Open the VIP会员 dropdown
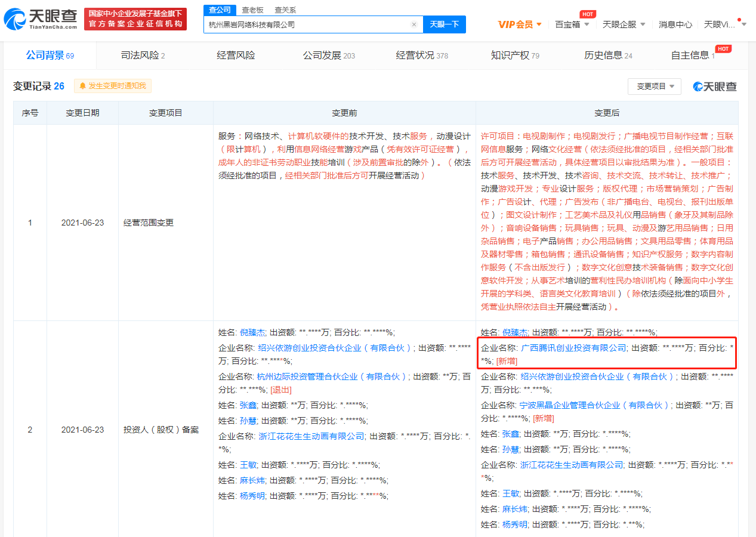Screen dimensions: 756x537 (520, 24)
